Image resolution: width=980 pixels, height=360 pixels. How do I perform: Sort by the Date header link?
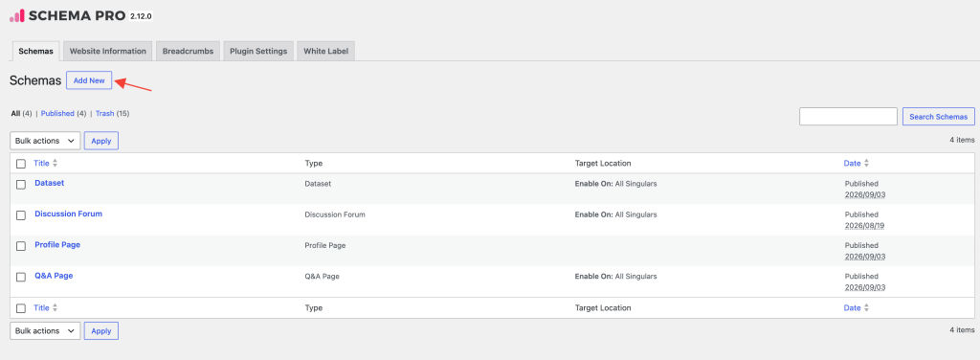click(852, 163)
